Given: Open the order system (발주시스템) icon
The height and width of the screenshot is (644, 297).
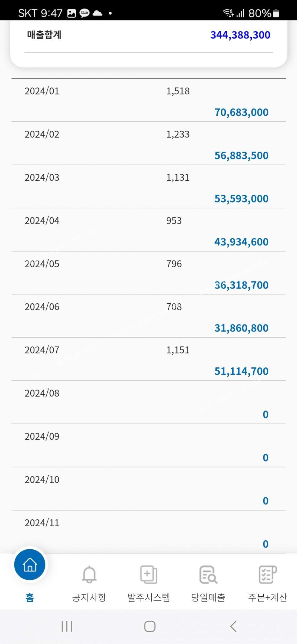Looking at the screenshot, I should (148, 574).
